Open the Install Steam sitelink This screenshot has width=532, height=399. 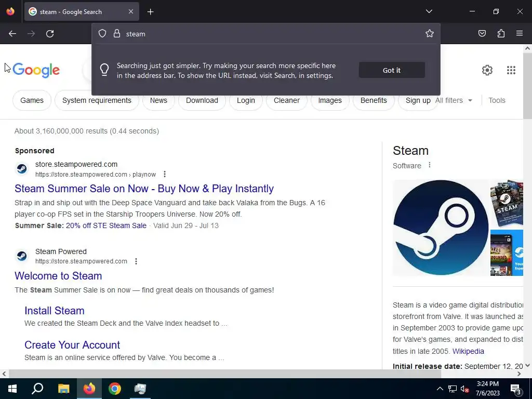54,311
